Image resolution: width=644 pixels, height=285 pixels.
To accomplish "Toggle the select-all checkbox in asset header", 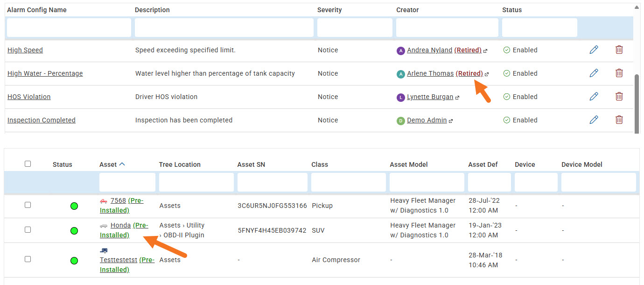I will (x=28, y=164).
